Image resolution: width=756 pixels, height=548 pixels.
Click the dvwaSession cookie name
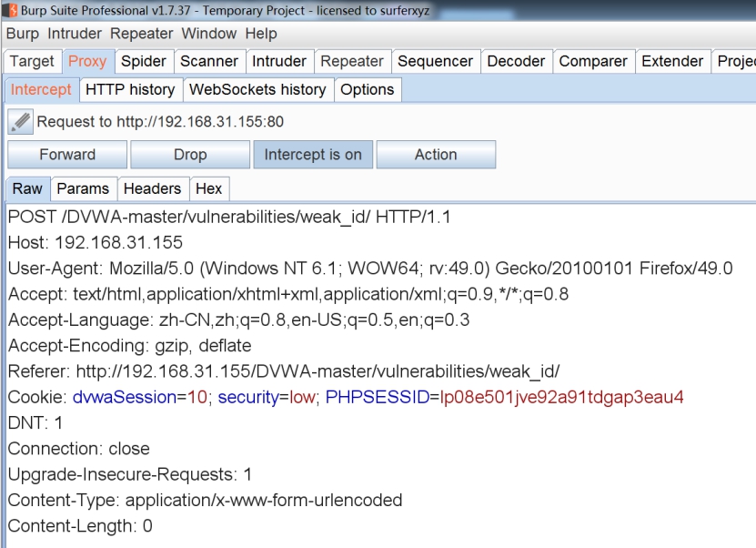[x=125, y=397]
